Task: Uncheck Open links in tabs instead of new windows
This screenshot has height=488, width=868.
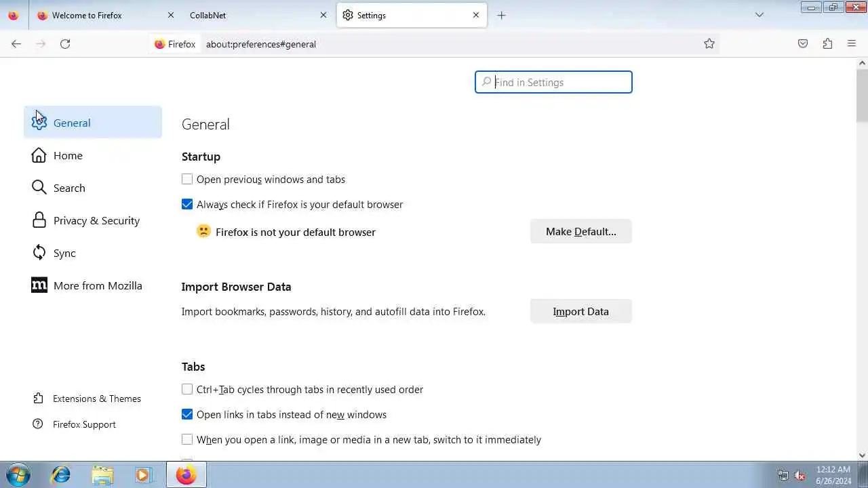Action: pos(187,415)
